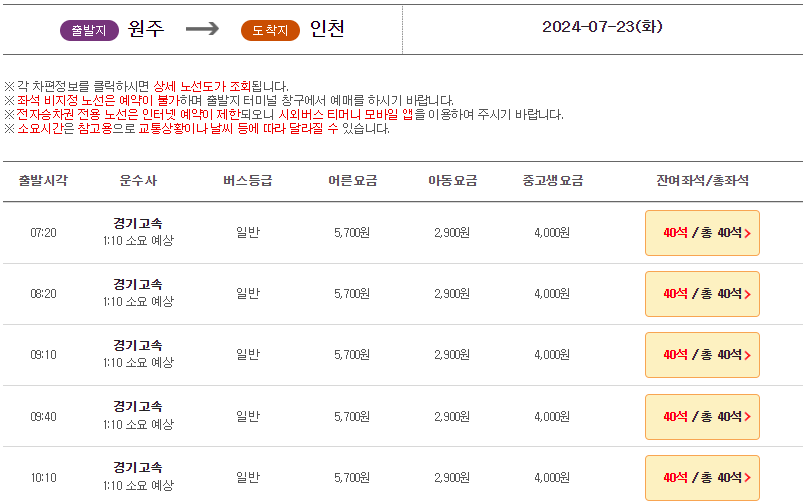The height and width of the screenshot is (504, 803).
Task: Click the 출발지 purple badge
Action: pyautogui.click(x=89, y=30)
